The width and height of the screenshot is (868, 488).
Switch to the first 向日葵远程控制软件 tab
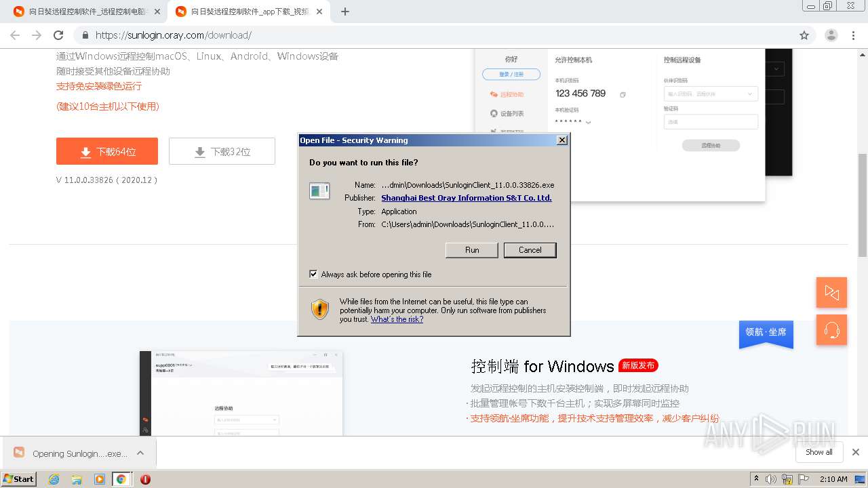pyautogui.click(x=87, y=12)
